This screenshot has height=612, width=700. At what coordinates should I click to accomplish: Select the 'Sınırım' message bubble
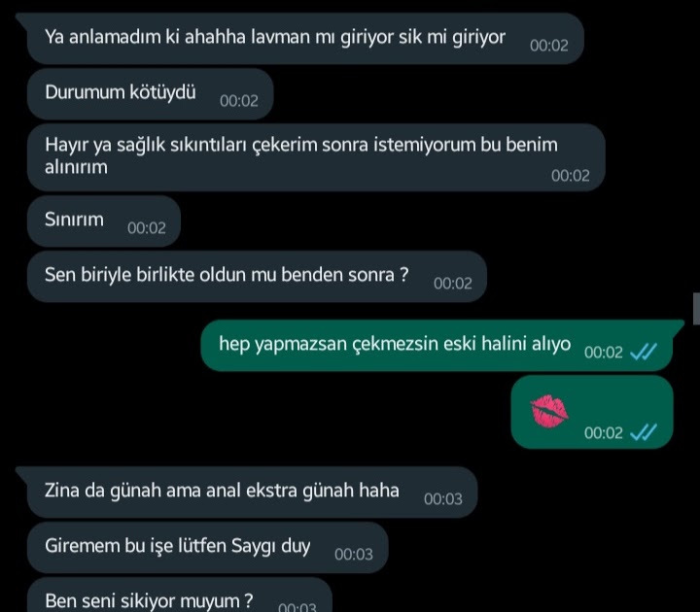104,221
